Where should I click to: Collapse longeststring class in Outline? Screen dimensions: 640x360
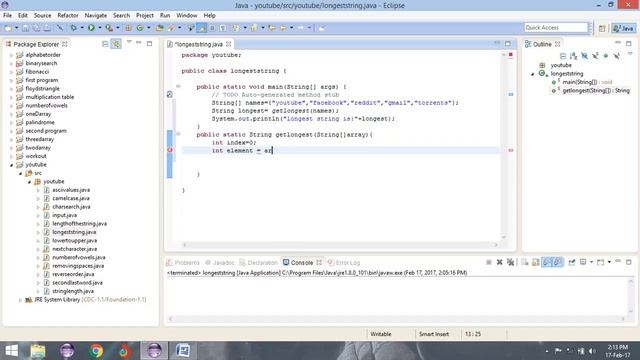(533, 74)
